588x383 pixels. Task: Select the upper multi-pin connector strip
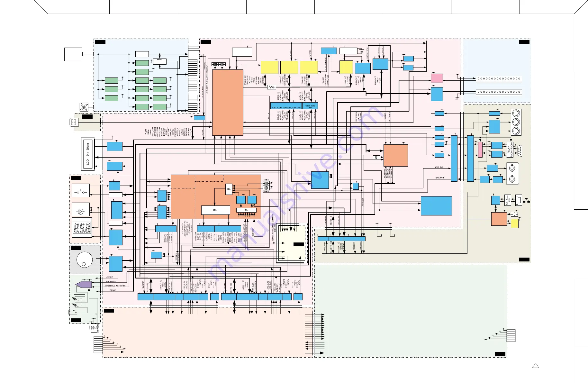click(499, 79)
